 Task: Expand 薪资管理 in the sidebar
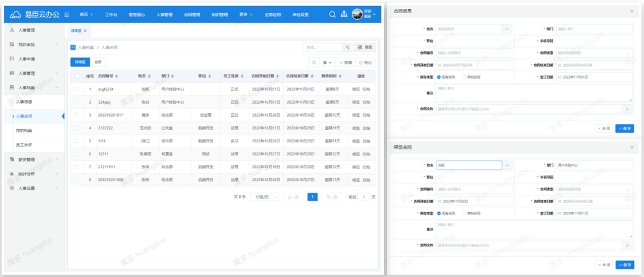pyautogui.click(x=57, y=159)
